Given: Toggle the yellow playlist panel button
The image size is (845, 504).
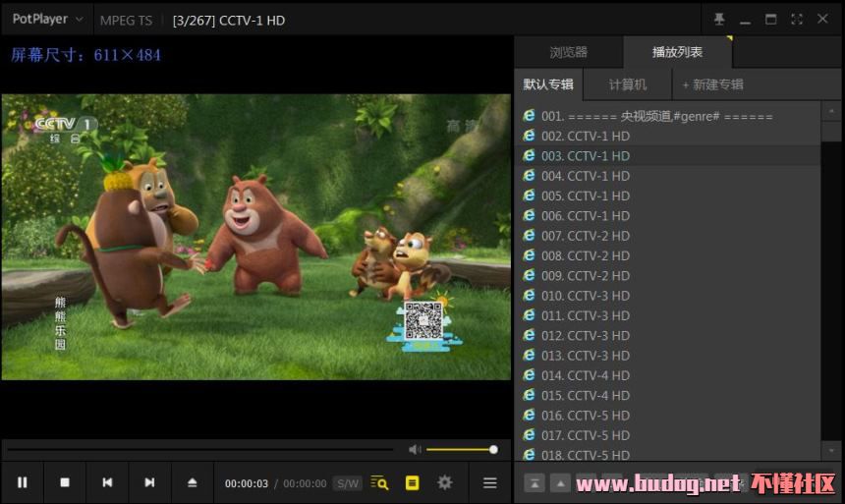Looking at the screenshot, I should point(413,483).
